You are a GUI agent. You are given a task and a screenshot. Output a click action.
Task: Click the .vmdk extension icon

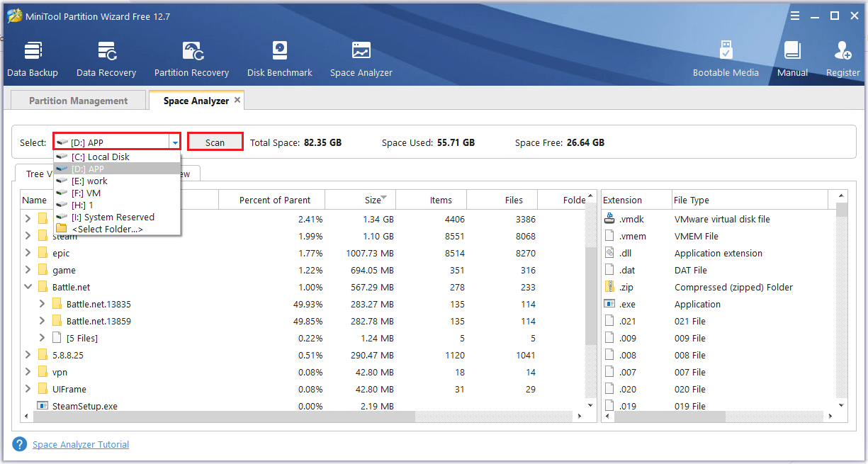click(609, 219)
